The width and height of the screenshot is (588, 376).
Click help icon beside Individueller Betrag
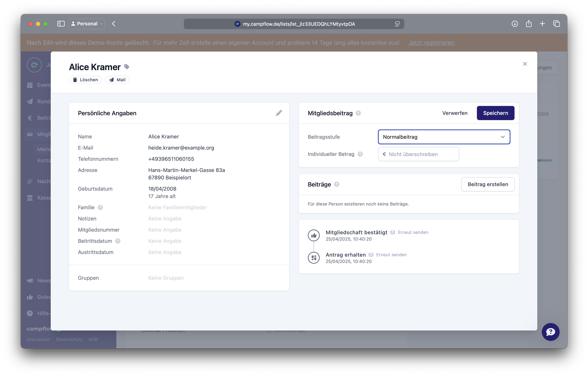[360, 154]
